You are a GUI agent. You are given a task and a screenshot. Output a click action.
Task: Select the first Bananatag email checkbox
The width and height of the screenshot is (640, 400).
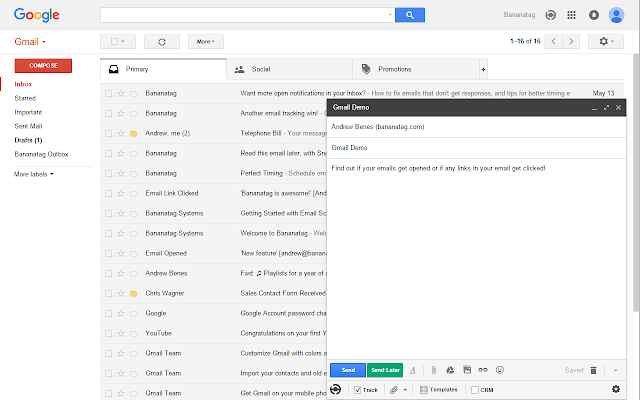click(x=109, y=93)
